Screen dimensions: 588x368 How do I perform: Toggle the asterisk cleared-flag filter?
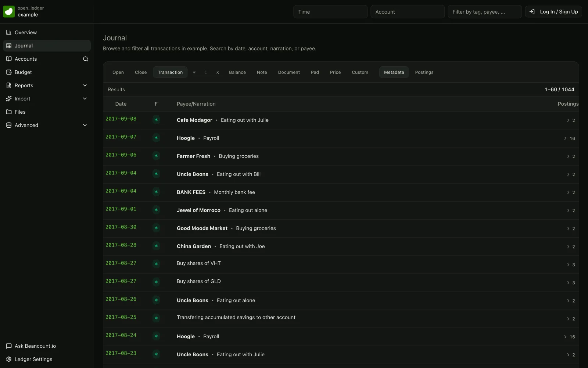pos(194,72)
